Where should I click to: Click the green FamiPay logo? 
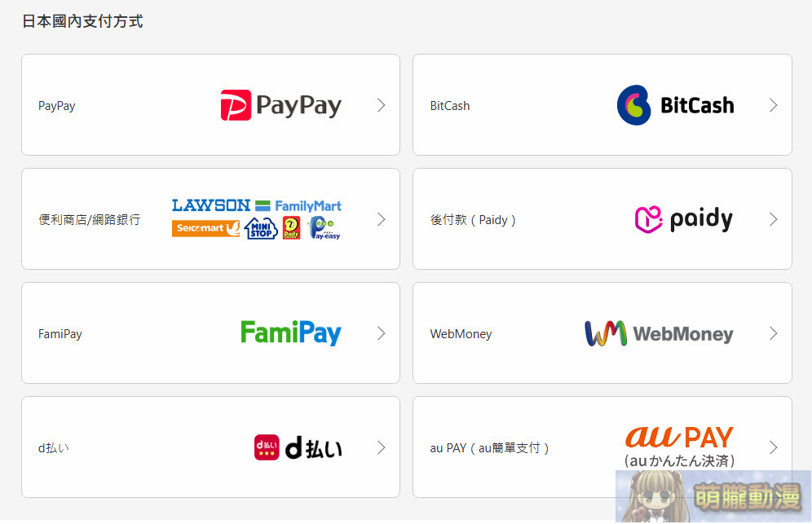tap(290, 333)
